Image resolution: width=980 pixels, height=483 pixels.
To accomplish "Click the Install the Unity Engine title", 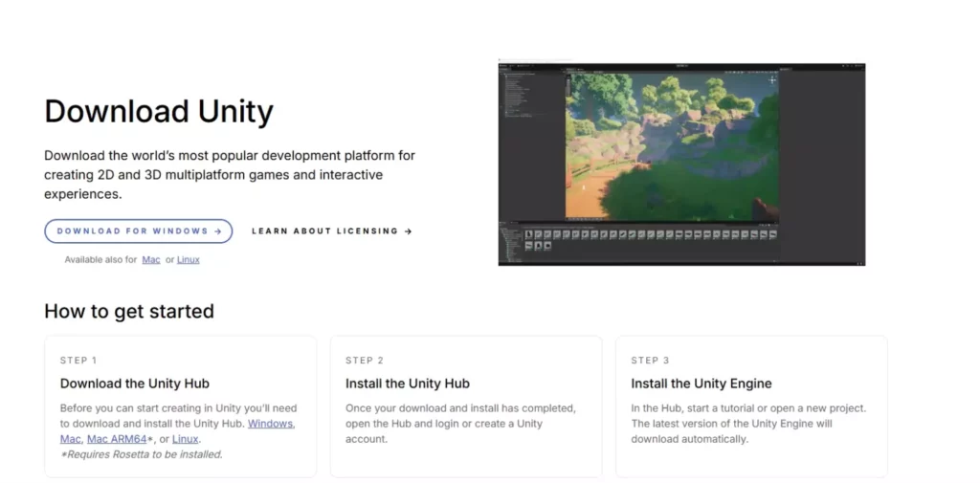I will tap(702, 384).
